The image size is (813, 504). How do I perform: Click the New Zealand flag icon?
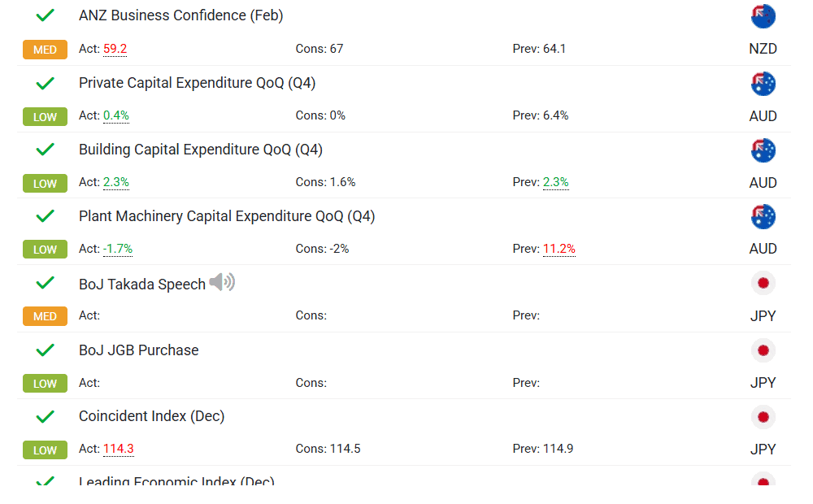(x=763, y=16)
